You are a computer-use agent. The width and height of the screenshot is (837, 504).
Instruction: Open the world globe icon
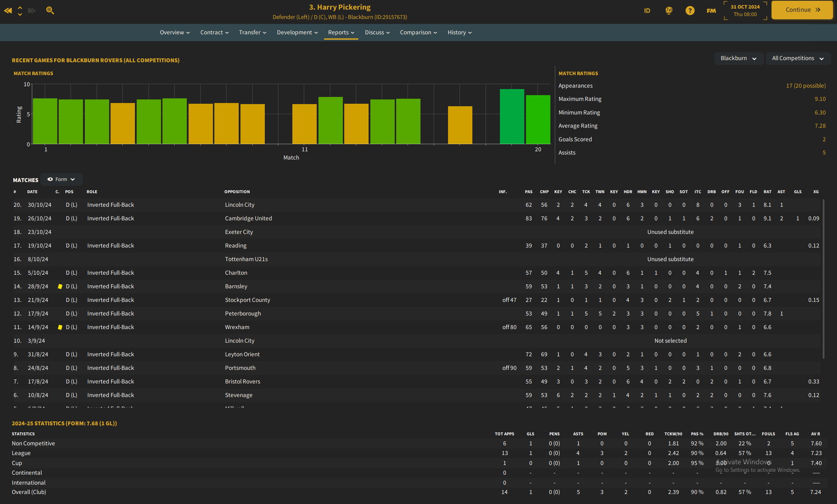pos(669,11)
